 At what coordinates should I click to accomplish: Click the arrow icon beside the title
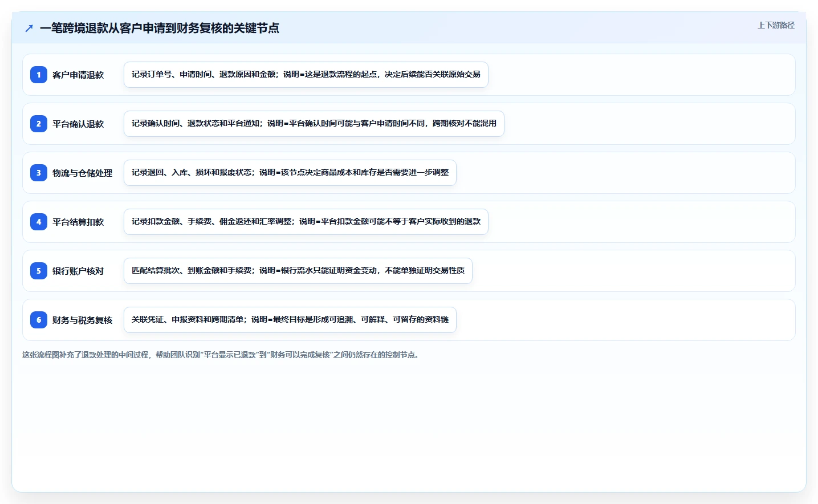click(29, 28)
